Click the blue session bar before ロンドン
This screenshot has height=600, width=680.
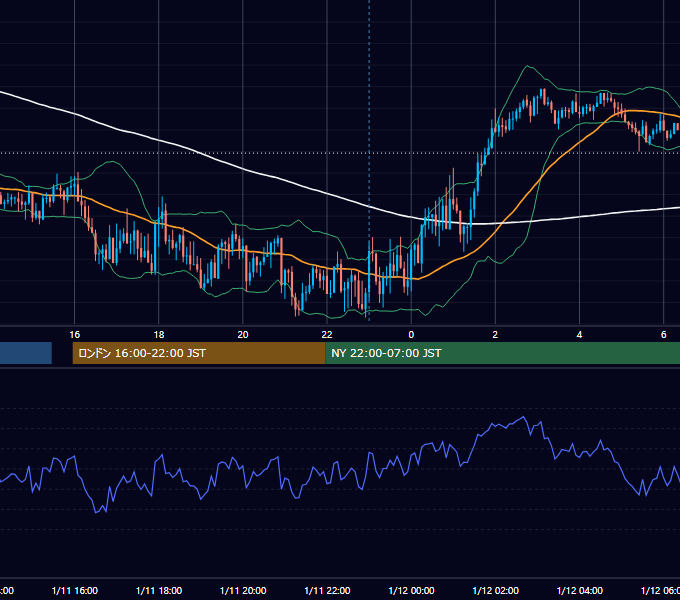click(x=26, y=353)
